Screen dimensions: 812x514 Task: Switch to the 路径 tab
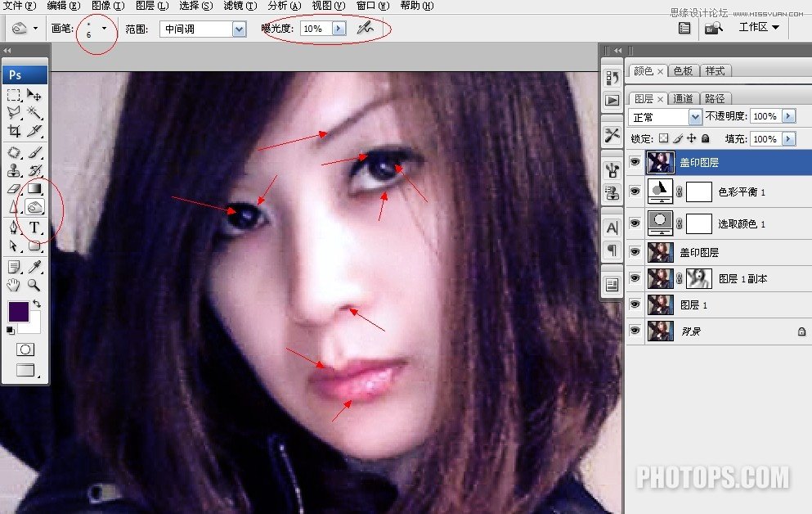point(715,98)
